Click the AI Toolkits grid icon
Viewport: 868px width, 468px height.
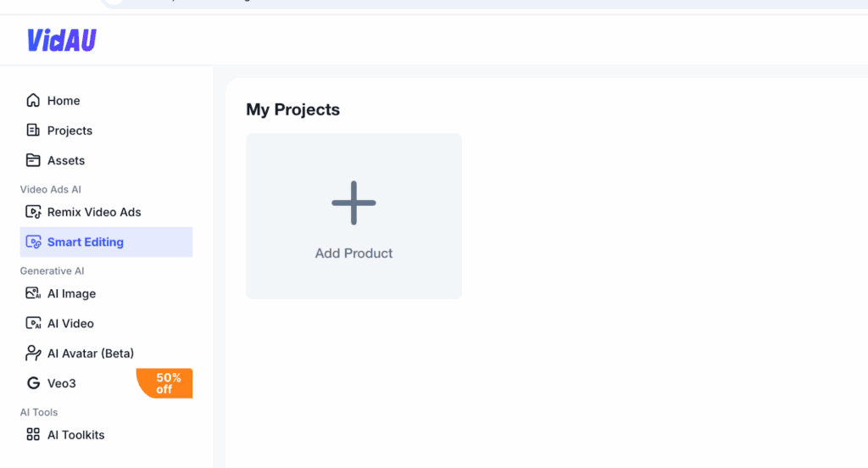(x=33, y=435)
